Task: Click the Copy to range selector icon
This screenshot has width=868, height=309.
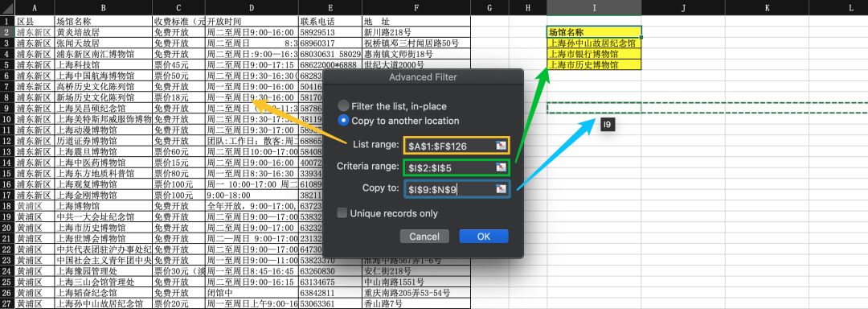Action: [x=501, y=189]
